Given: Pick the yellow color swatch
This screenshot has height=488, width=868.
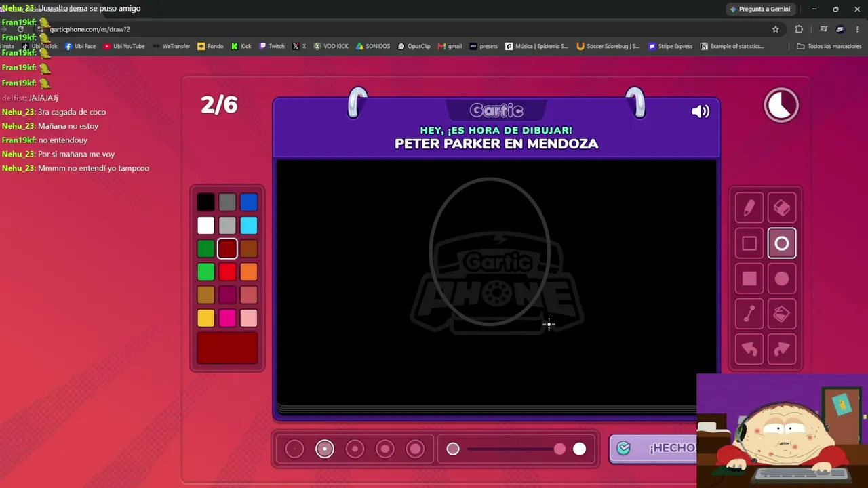Looking at the screenshot, I should tap(205, 318).
